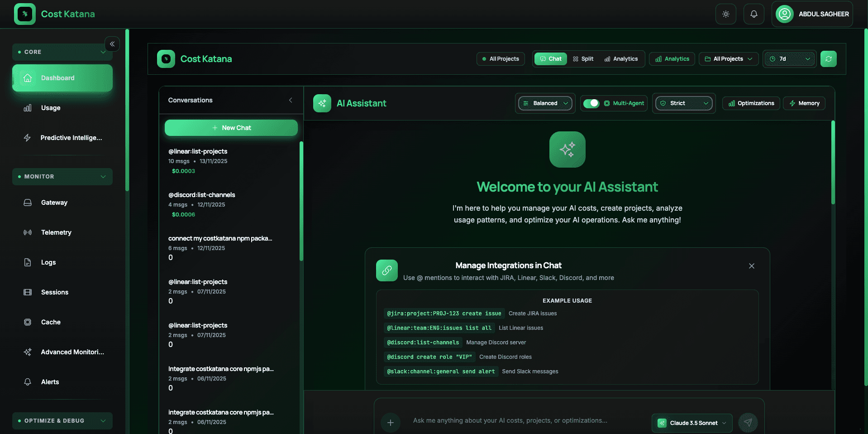Open the Cache section icon
This screenshot has height=434, width=868.
(x=28, y=322)
